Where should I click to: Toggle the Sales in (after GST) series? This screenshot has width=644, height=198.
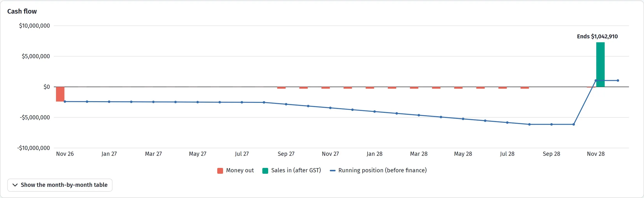pyautogui.click(x=291, y=171)
